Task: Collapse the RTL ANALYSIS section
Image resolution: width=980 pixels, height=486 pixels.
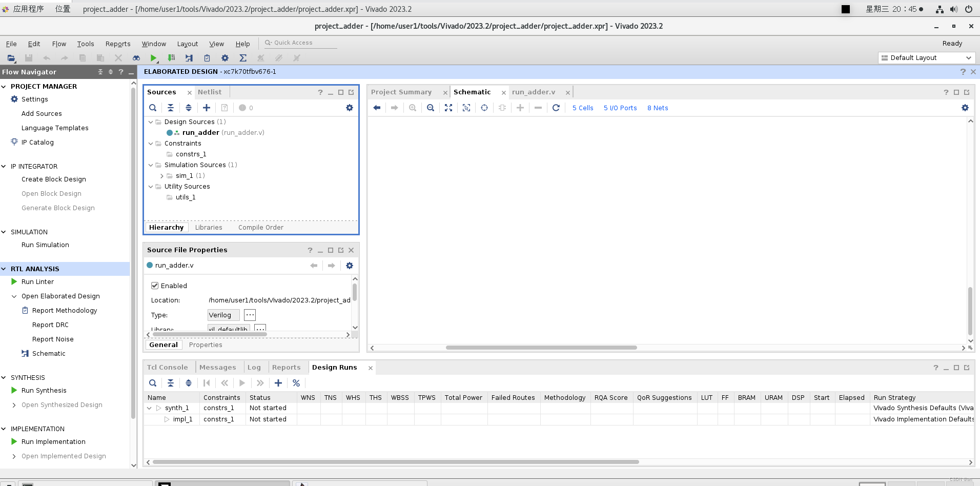Action: pos(4,269)
